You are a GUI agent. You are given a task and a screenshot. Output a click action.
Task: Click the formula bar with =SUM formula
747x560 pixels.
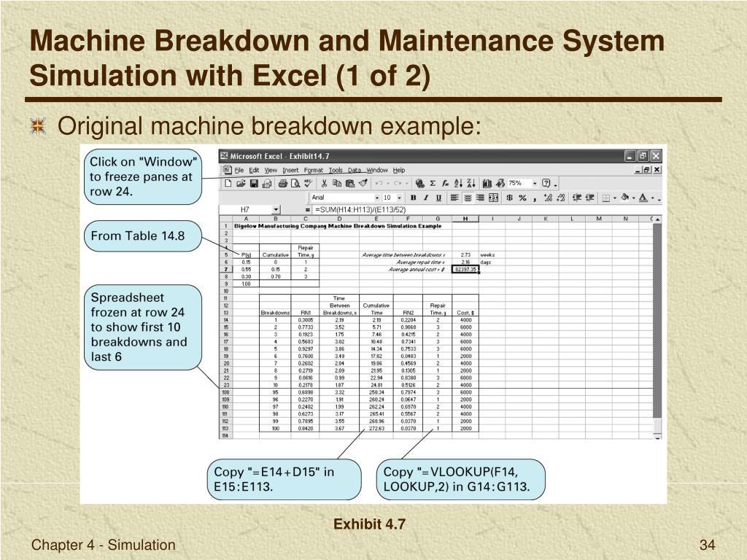486,209
